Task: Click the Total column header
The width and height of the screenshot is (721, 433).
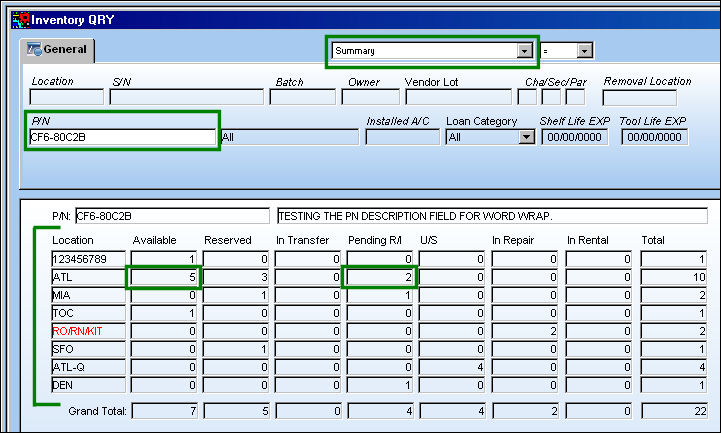Action: tap(653, 240)
